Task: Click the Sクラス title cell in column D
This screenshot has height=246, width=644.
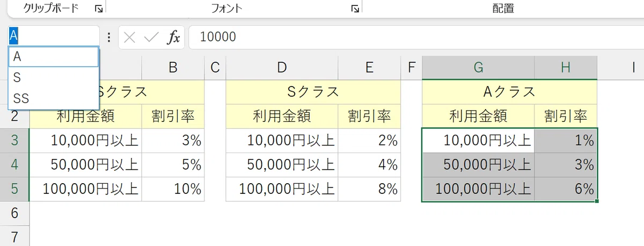Action: (313, 92)
